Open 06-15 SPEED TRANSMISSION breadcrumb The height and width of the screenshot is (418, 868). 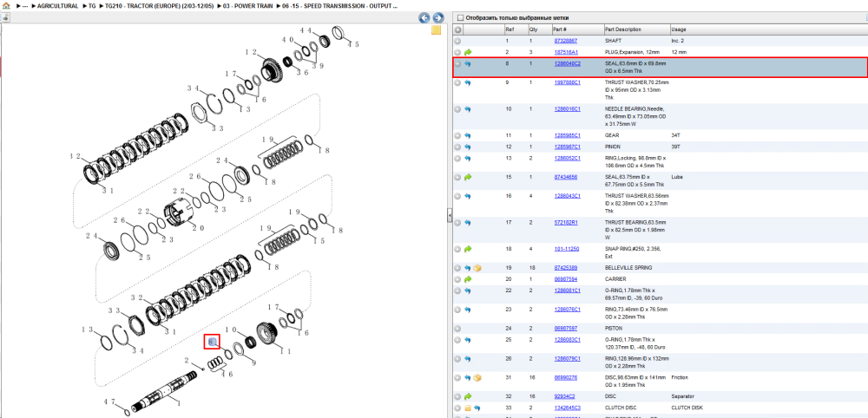(339, 5)
